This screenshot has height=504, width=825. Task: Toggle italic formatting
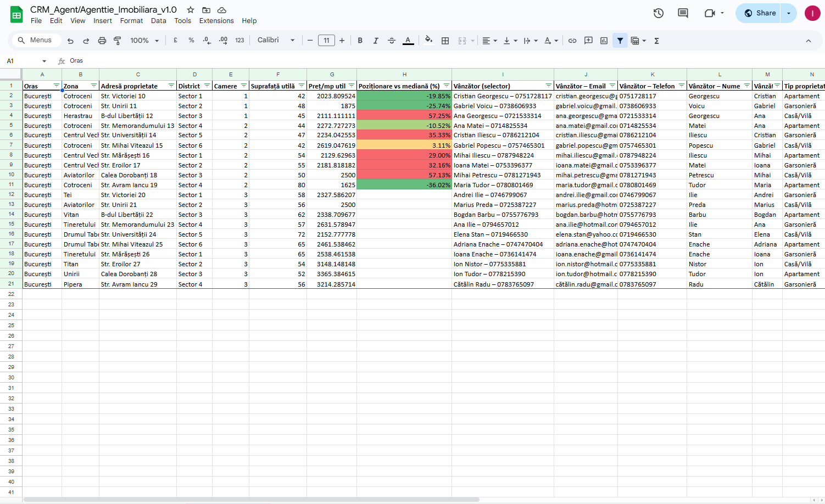(376, 41)
